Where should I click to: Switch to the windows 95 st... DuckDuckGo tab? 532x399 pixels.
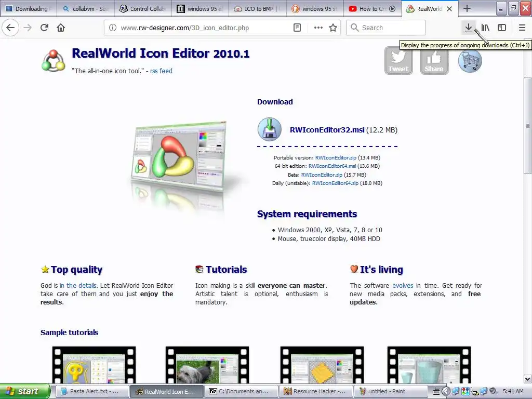tap(315, 9)
